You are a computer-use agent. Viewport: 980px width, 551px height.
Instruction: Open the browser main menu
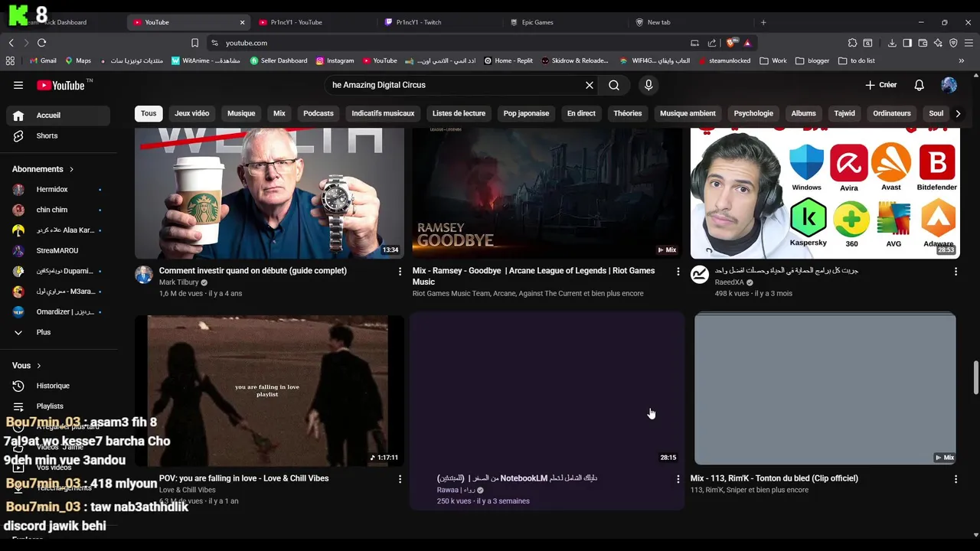click(969, 43)
